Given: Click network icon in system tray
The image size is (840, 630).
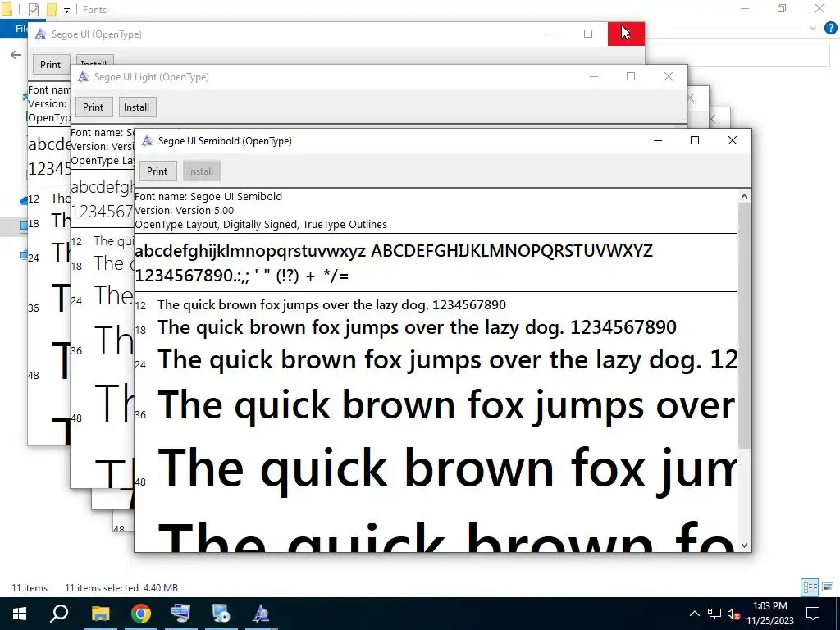Looking at the screenshot, I should (714, 614).
